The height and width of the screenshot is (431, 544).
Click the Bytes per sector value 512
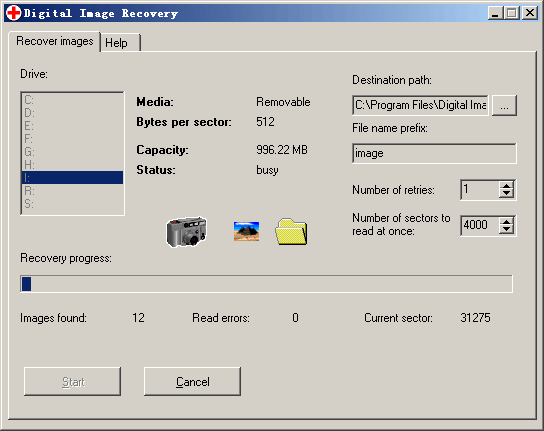265,122
